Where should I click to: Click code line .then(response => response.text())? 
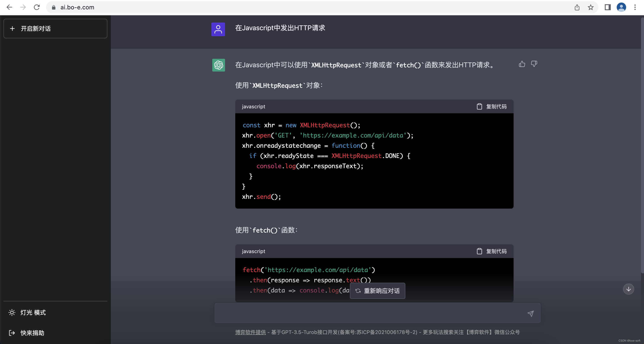310,280
